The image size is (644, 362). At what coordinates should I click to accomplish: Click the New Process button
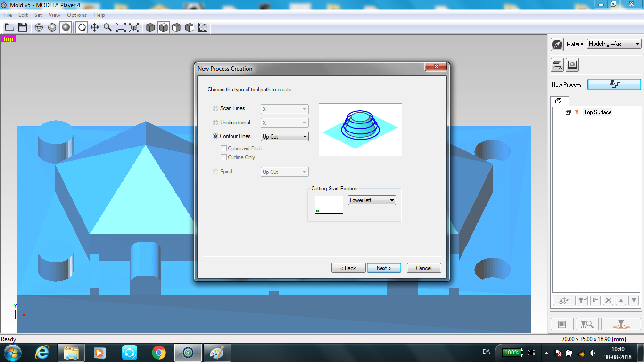(x=614, y=84)
